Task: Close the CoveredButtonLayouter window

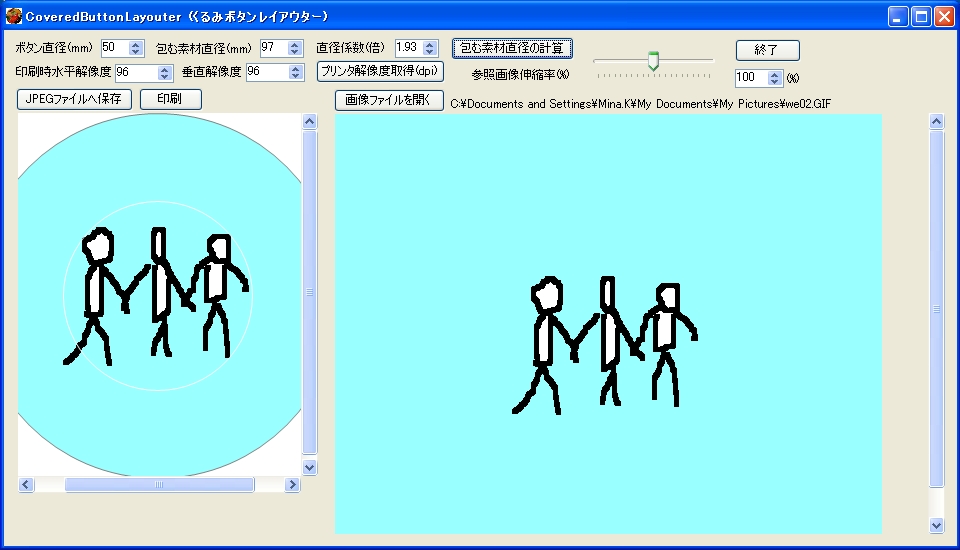Action: [x=944, y=17]
